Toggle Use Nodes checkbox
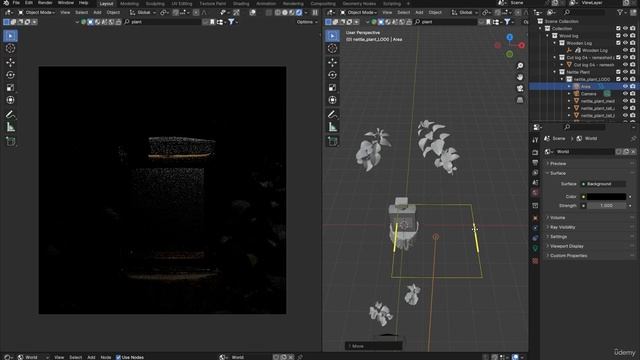This screenshot has width=640, height=360. click(x=118, y=357)
